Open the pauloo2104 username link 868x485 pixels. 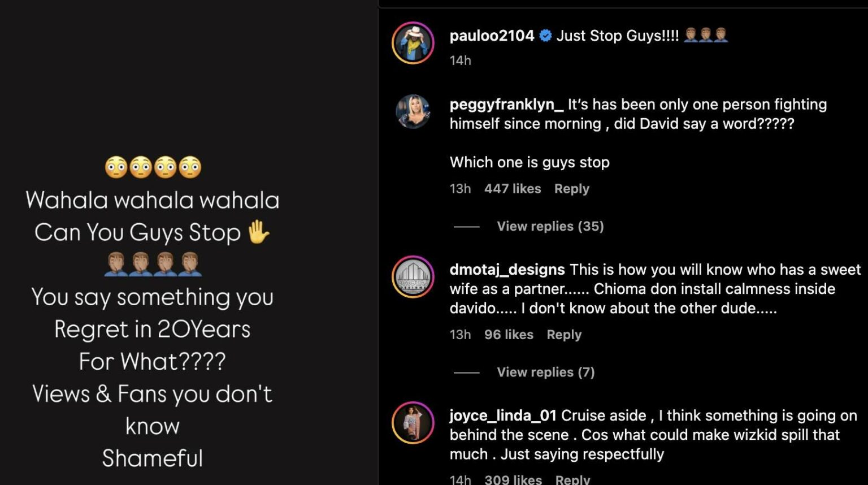(492, 36)
